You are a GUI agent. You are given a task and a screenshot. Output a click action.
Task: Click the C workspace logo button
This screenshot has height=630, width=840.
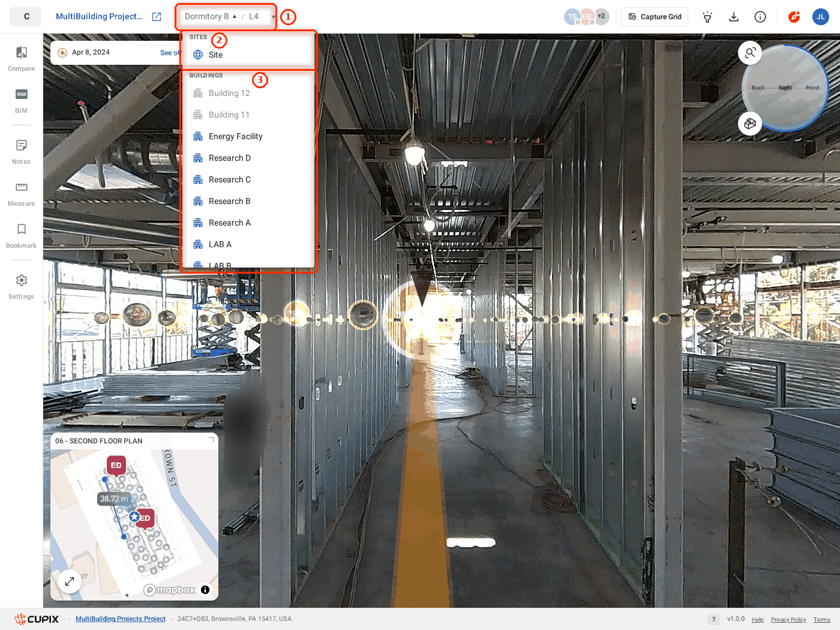tap(26, 17)
